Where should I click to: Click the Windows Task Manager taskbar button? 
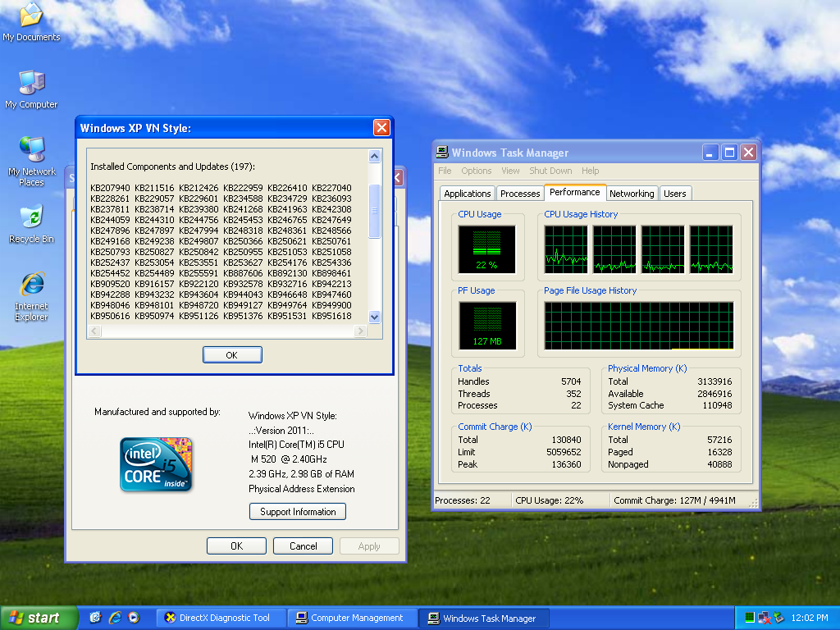[484, 619]
